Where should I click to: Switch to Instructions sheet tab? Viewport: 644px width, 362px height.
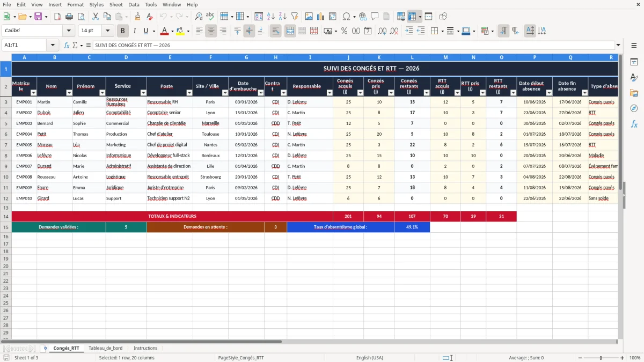[x=145, y=348]
